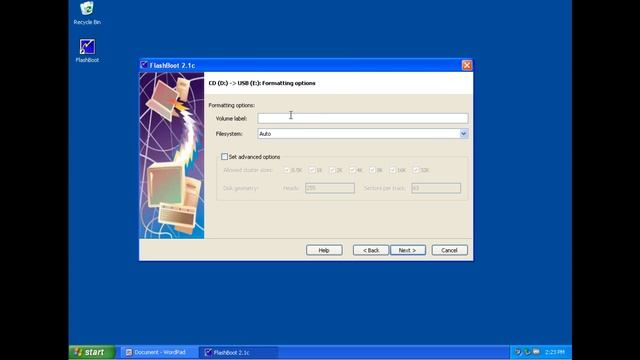Go back with the < Back button
This screenshot has height=360, width=640.
pos(371,250)
